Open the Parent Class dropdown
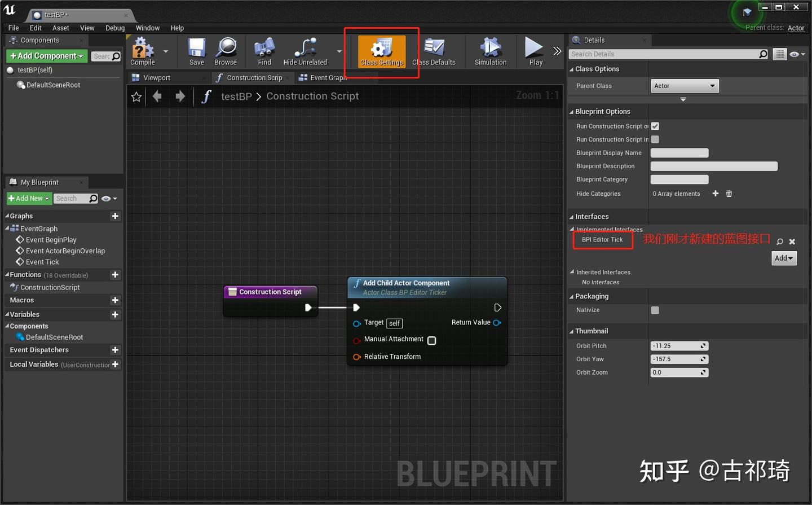812x505 pixels. point(685,85)
